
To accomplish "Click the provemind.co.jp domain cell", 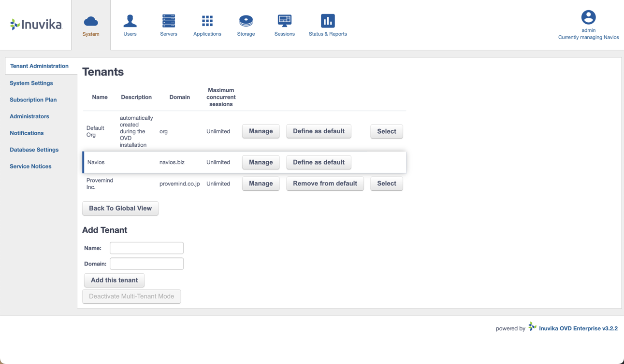I will (180, 183).
